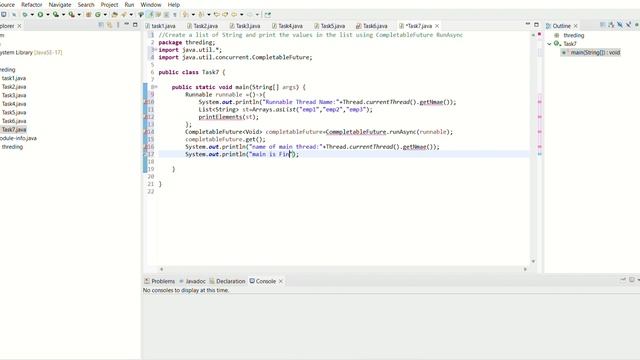The width and height of the screenshot is (640, 360).
Task: Click Package Explorer view menu icon
Action: pyautogui.click(x=118, y=25)
